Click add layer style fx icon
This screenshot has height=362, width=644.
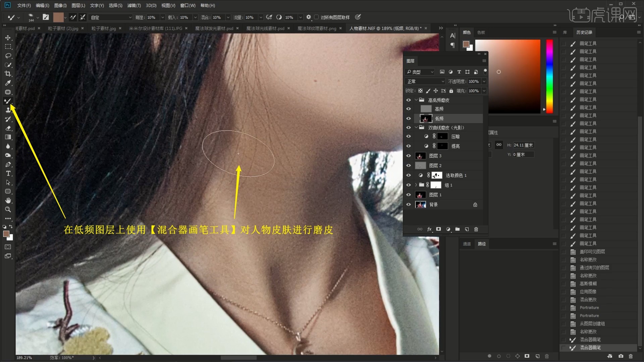coord(429,229)
